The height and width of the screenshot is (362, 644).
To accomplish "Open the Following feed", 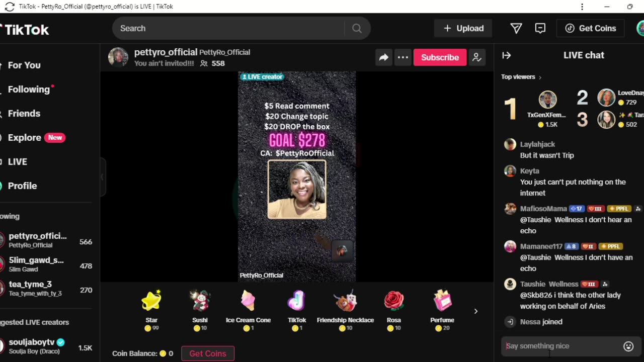I will [29, 89].
